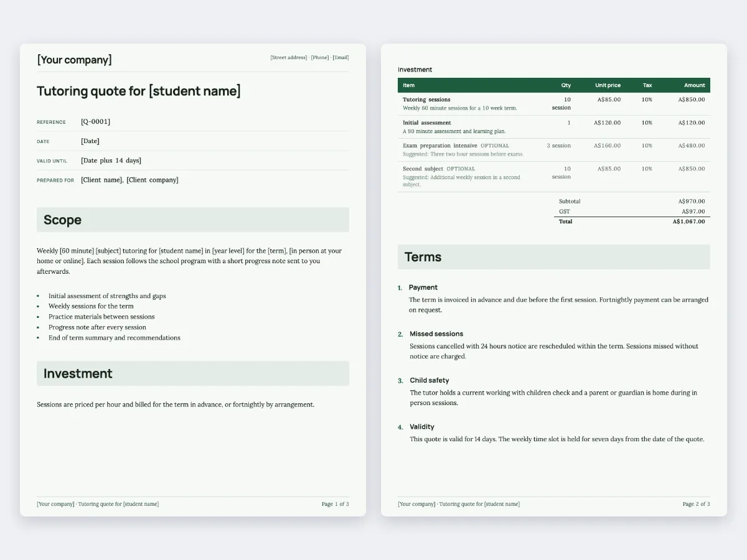The height and width of the screenshot is (560, 747).
Task: Click the description "Weekly 60 minute sessions for a 10 week term."
Action: [x=460, y=108]
